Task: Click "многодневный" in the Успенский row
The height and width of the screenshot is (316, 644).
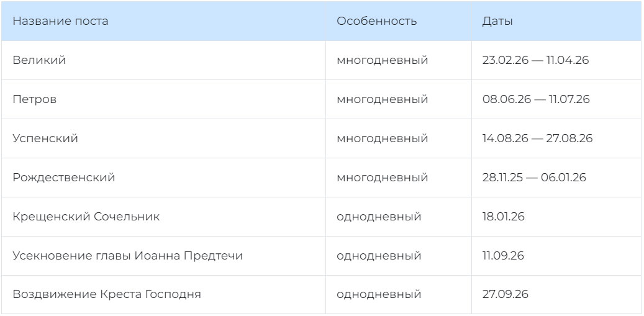Action: tap(382, 138)
